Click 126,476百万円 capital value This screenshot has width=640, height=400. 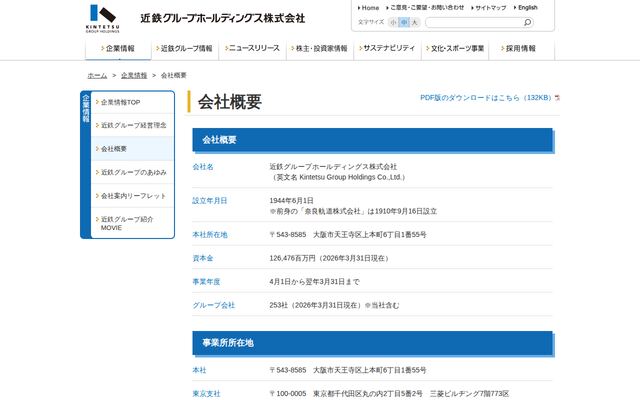(x=293, y=258)
